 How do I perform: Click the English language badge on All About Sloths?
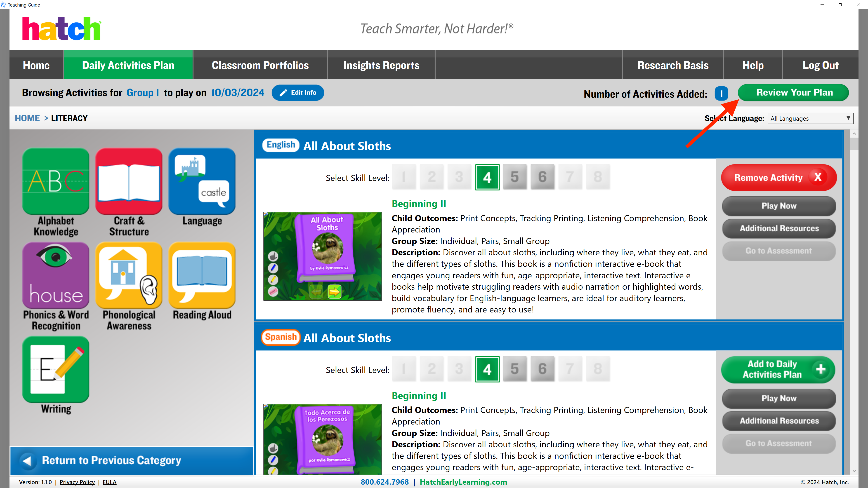point(281,145)
